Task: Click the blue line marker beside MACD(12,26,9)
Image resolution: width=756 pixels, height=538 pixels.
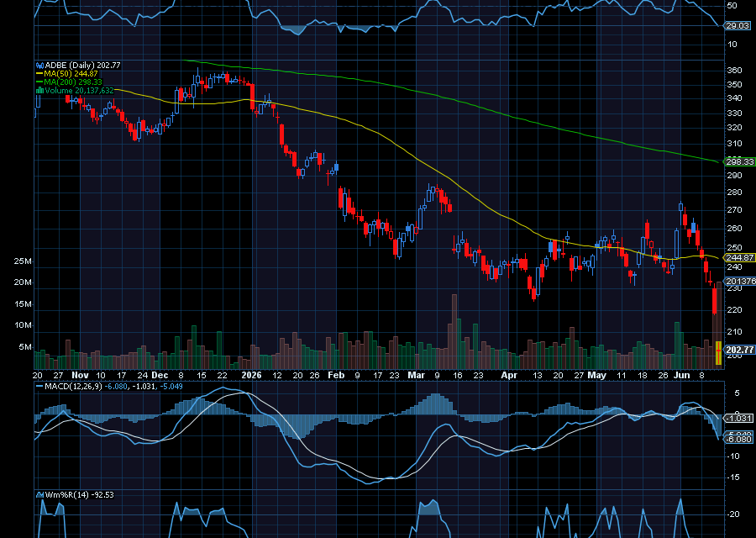Action: pos(39,387)
